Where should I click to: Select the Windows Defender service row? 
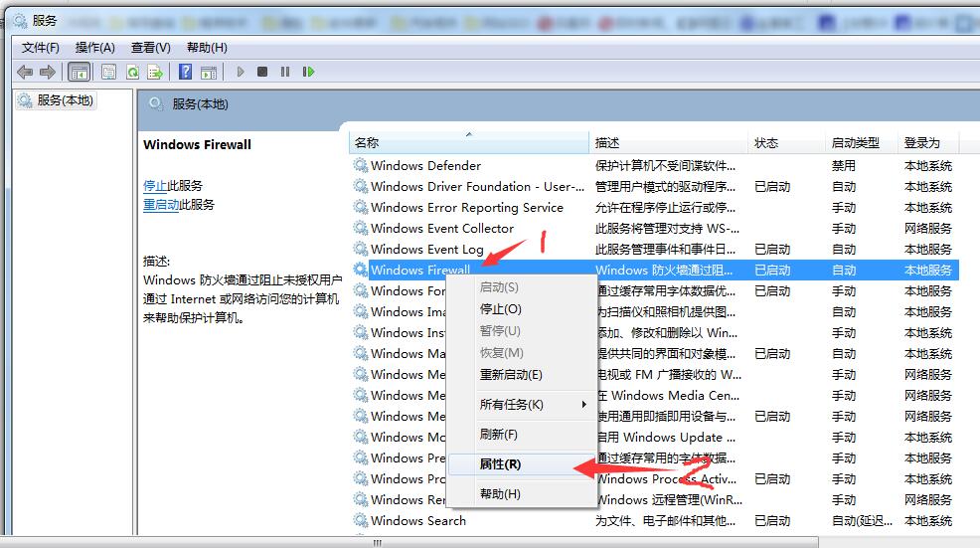(654, 165)
